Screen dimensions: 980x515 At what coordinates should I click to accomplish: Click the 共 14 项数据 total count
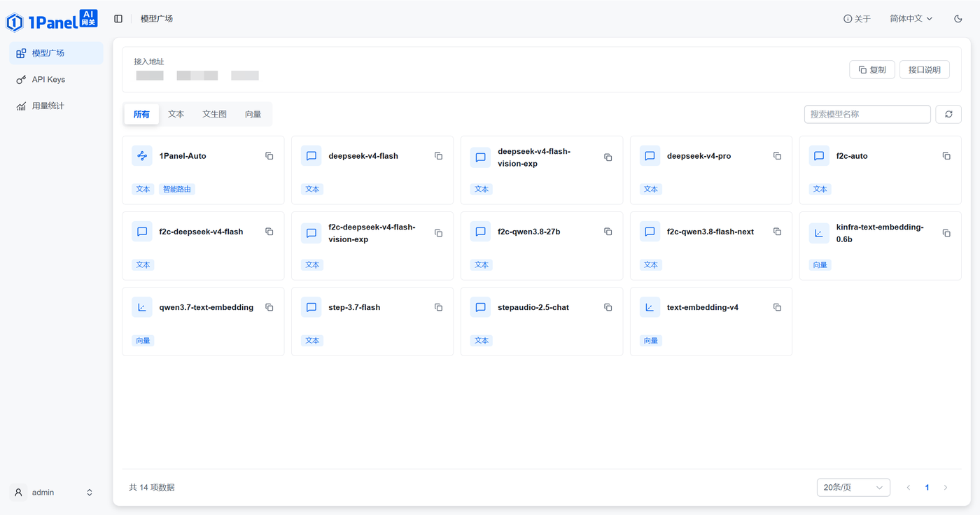coord(152,488)
